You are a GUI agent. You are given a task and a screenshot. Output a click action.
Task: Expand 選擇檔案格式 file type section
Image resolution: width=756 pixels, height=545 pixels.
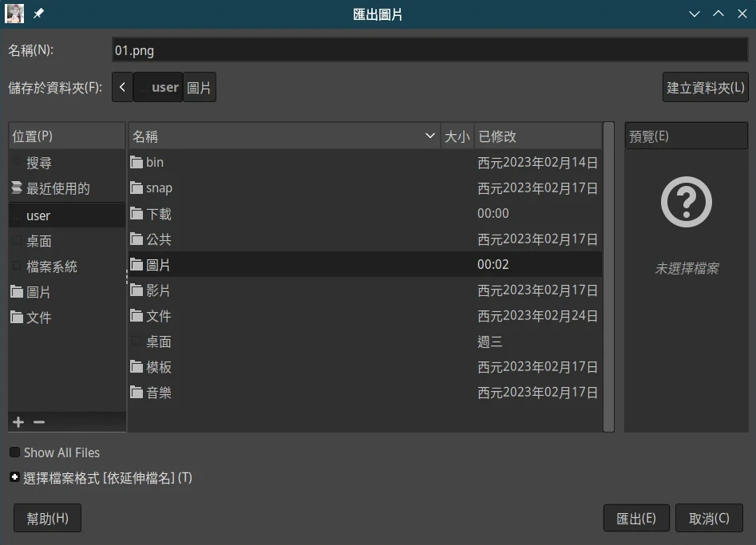[x=15, y=478]
